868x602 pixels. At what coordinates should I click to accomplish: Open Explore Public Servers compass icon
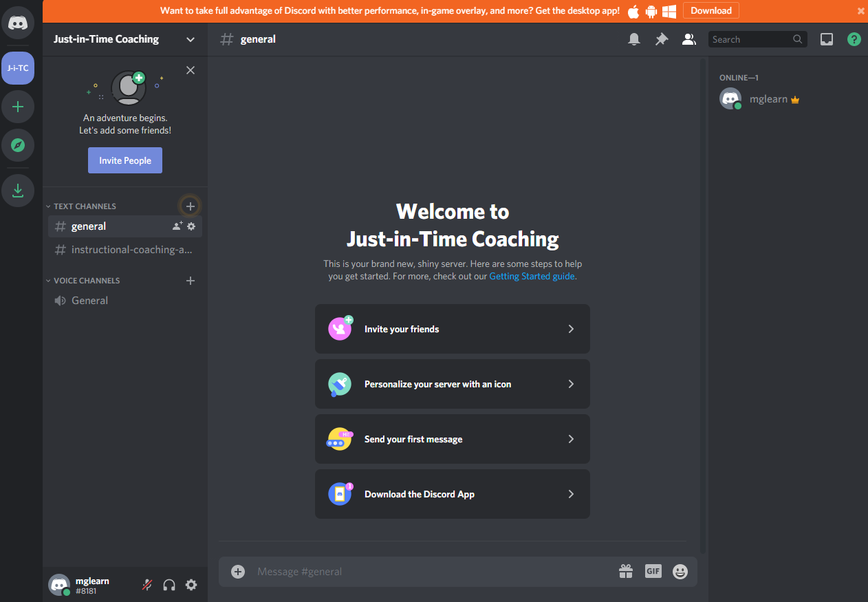pyautogui.click(x=18, y=145)
